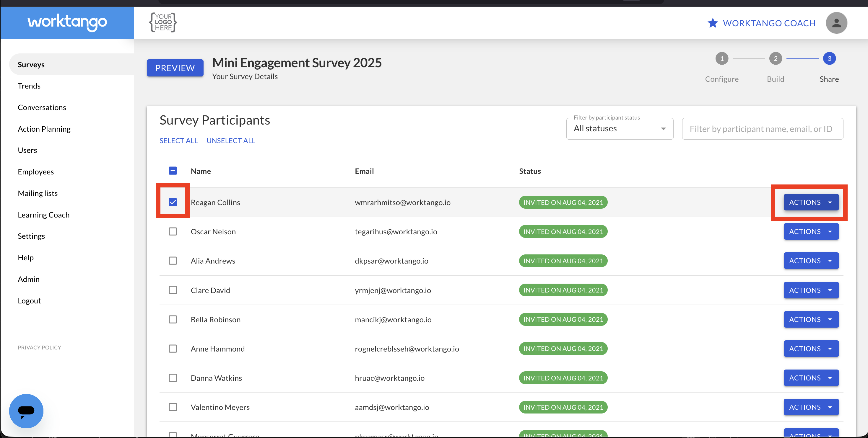Click the WorkTango Coach link

point(769,23)
